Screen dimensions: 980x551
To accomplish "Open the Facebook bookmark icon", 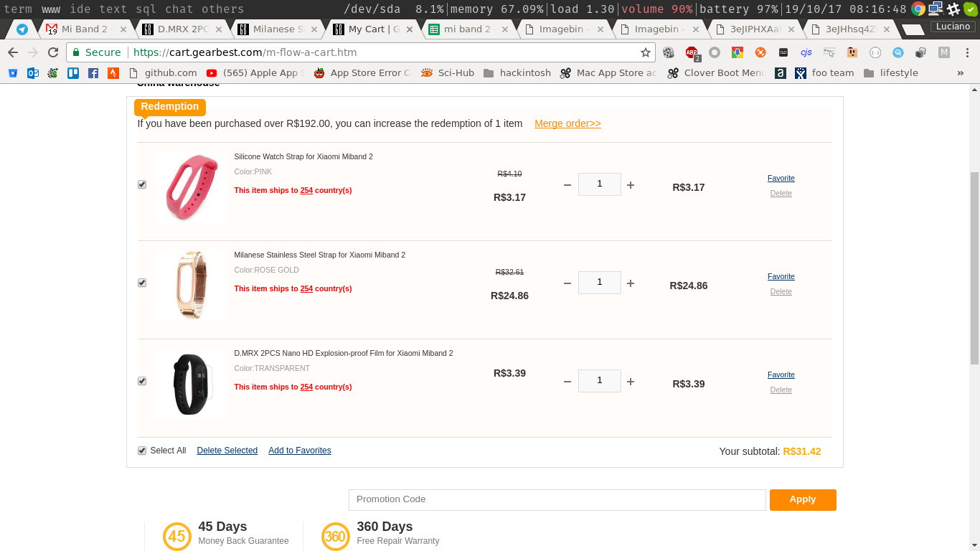I will [93, 72].
